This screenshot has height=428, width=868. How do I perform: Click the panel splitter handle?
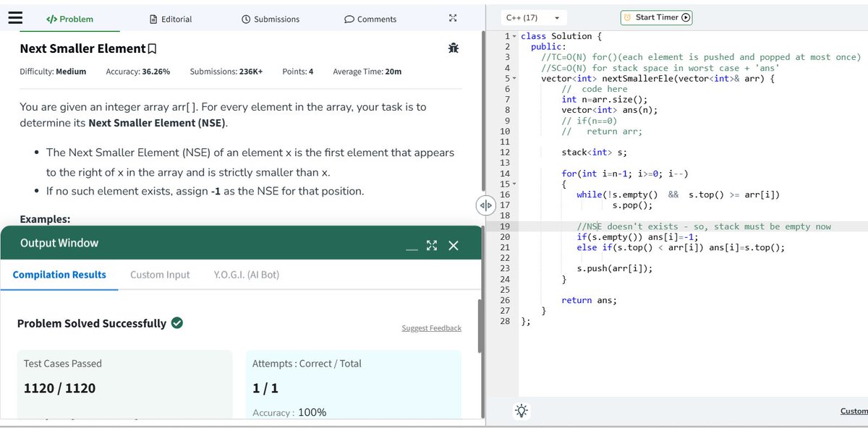(x=484, y=205)
